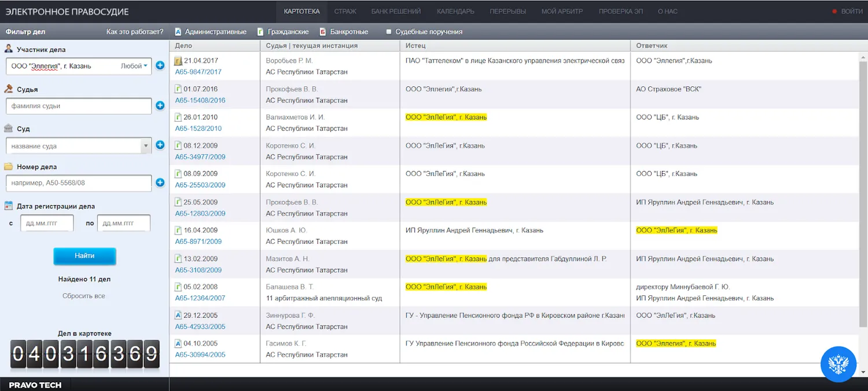Switch to the СТРАЖ tab
This screenshot has width=868, height=391.
coord(345,12)
